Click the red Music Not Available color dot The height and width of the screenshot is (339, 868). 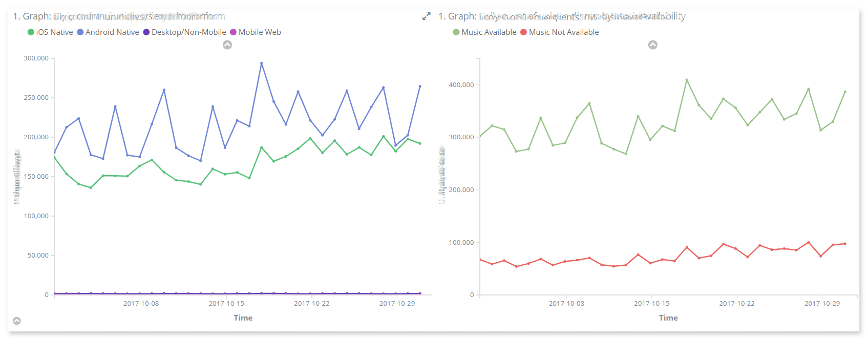[x=523, y=32]
